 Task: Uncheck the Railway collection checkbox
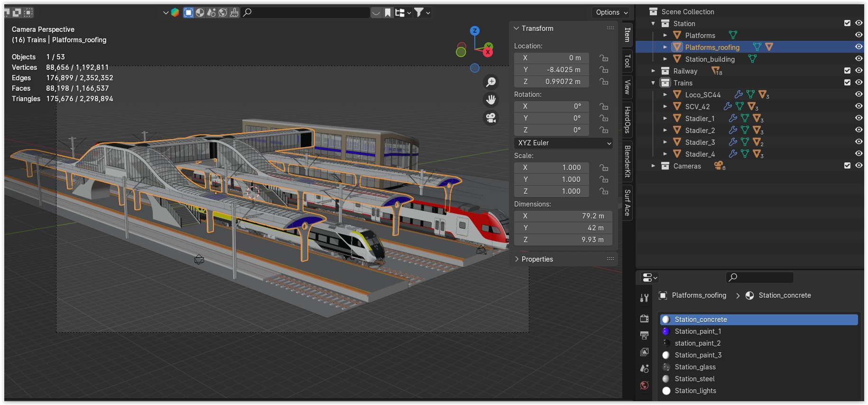pos(847,71)
